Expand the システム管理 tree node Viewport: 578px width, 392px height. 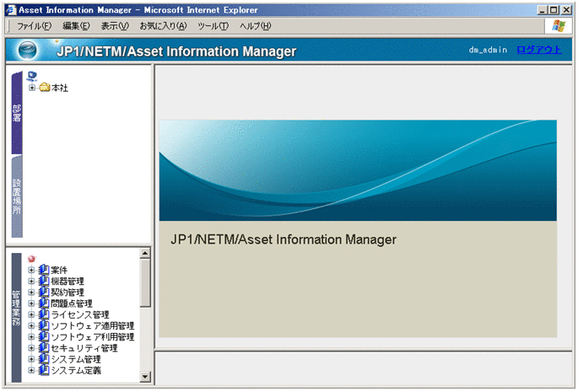coord(32,359)
